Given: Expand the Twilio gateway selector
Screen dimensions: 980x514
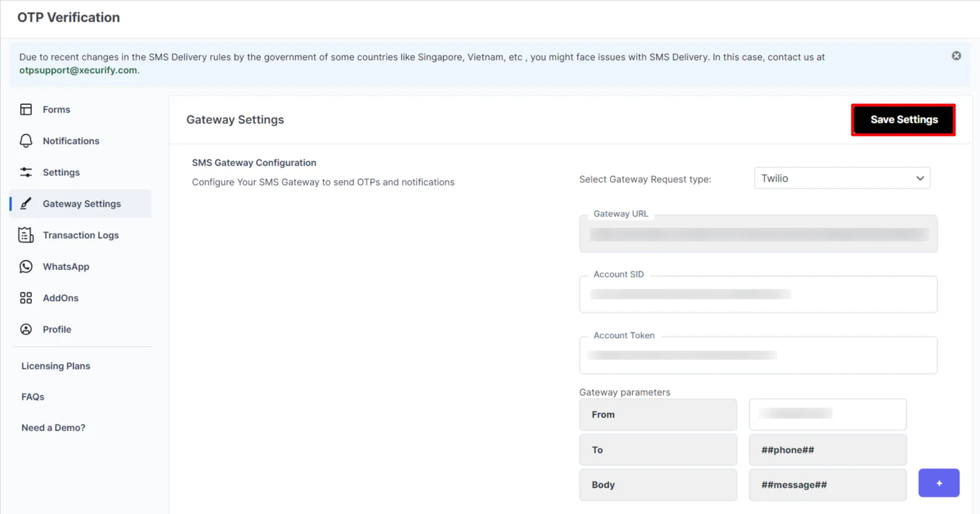Looking at the screenshot, I should point(841,178).
